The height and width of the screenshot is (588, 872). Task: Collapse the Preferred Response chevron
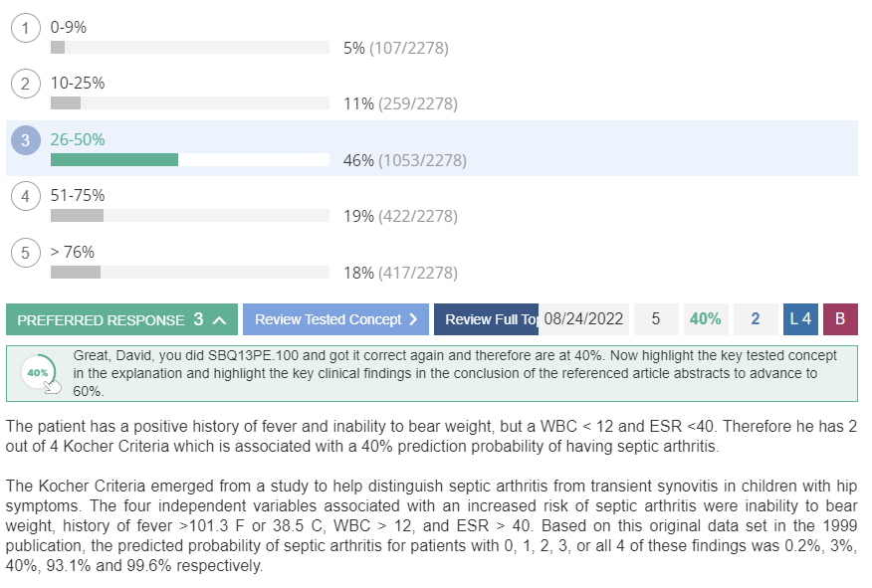pyautogui.click(x=220, y=320)
